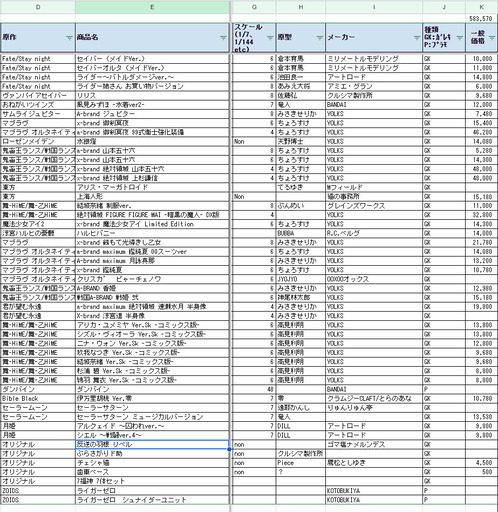The image size is (498, 512).
Task: Open the 一般価格 column filter dropdown
Action: point(492,37)
